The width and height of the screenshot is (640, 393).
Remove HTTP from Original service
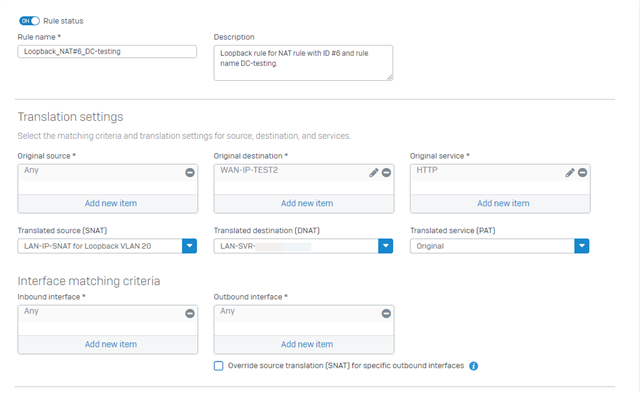(582, 173)
